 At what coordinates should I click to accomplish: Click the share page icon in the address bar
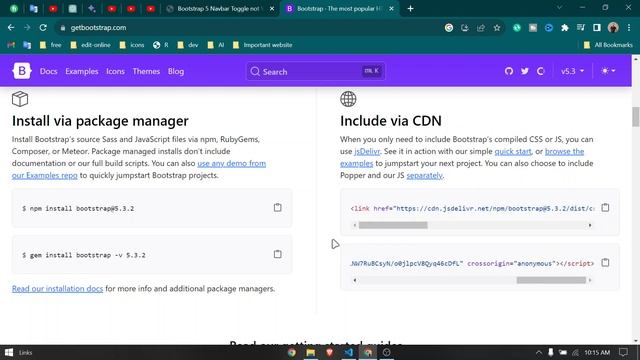(x=481, y=28)
